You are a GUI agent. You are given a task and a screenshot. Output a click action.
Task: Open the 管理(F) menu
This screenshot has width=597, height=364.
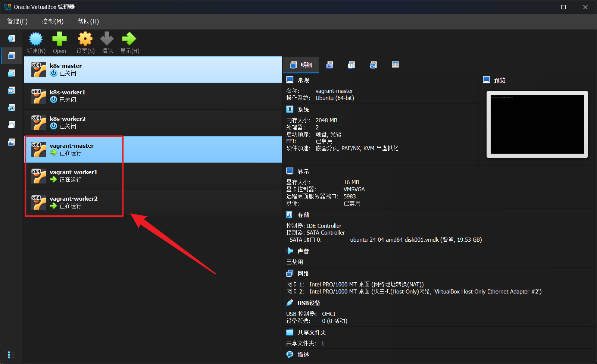pyautogui.click(x=17, y=21)
